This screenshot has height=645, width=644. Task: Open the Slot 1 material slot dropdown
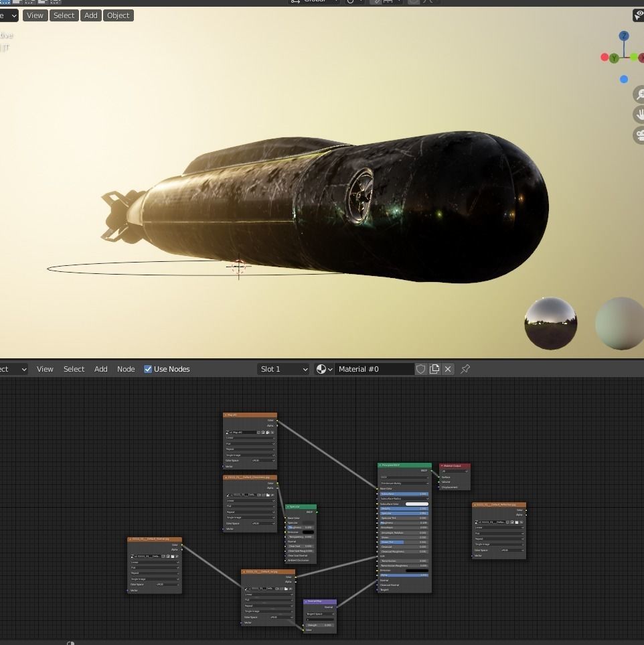(284, 369)
